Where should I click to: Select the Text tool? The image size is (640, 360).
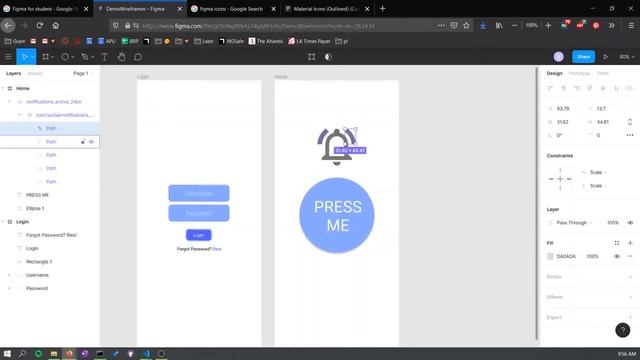coord(104,57)
